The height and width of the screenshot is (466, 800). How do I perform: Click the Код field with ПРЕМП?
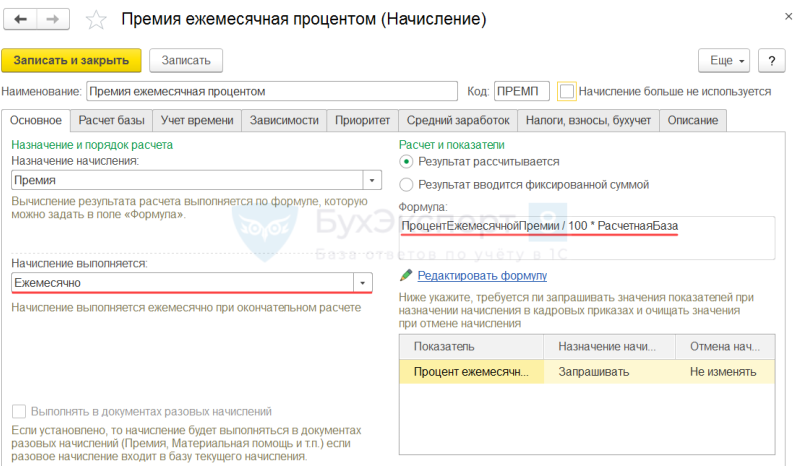pyautogui.click(x=521, y=91)
